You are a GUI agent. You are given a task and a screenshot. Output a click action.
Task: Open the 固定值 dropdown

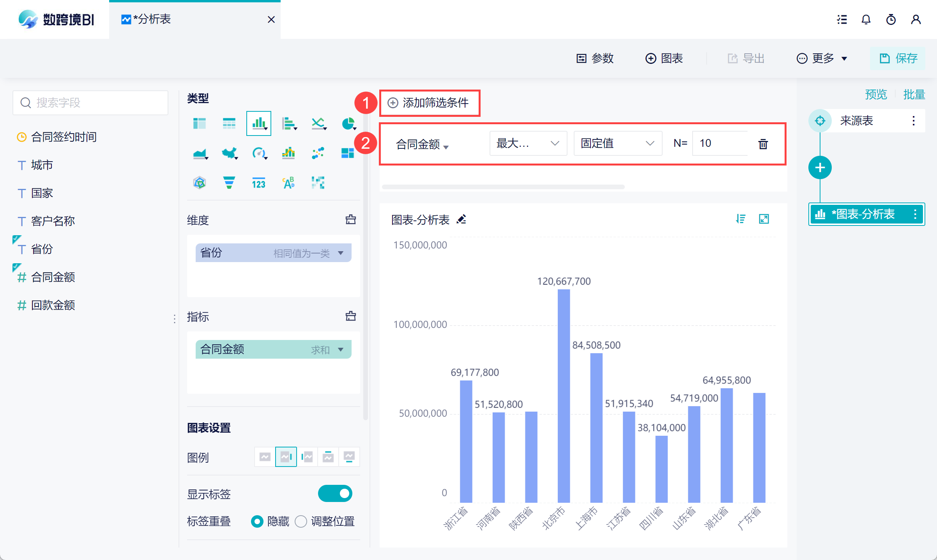(x=617, y=143)
